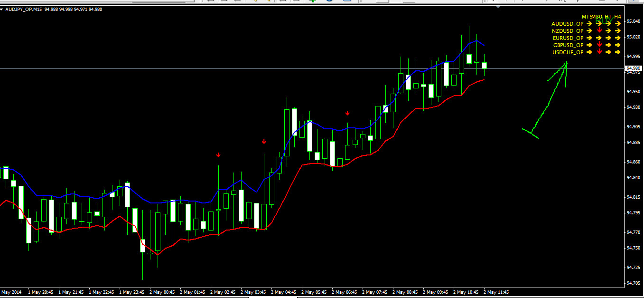Click the '2 May 11:45' time label
The width and height of the screenshot is (644, 298).
(x=496, y=292)
